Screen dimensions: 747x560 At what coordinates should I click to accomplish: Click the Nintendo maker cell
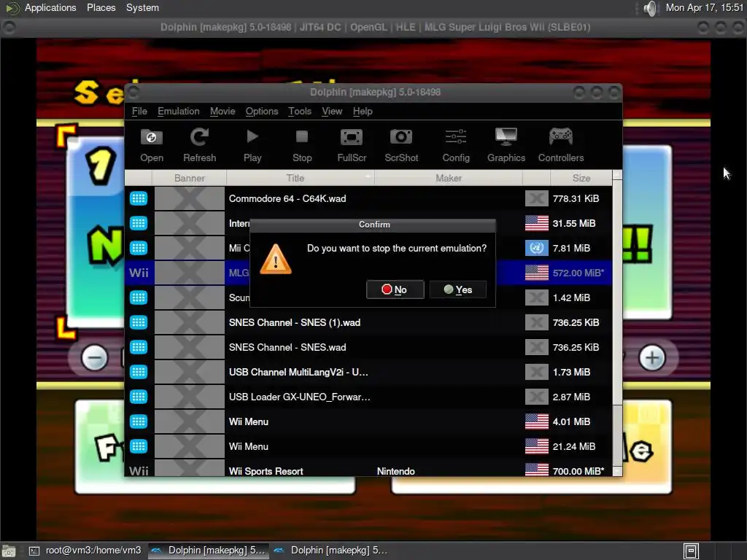396,471
